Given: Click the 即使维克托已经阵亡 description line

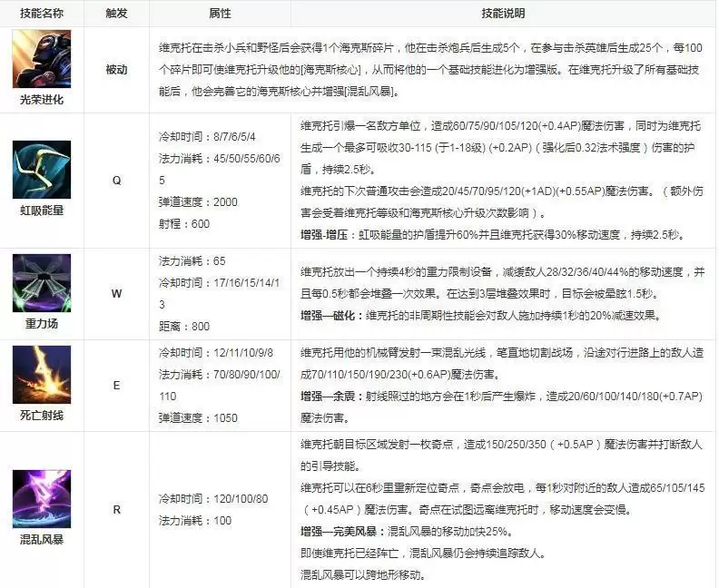Looking at the screenshot, I should pos(423,554).
